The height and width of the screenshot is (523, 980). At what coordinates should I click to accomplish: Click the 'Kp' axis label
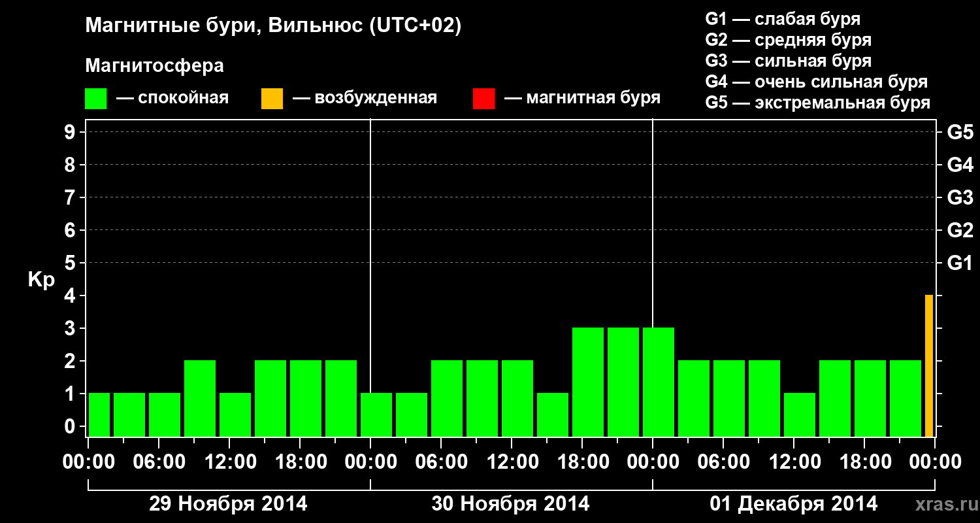pos(41,280)
